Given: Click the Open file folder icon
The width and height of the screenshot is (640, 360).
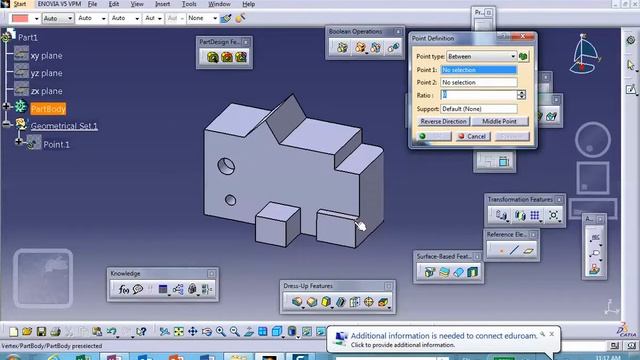Looking at the screenshot, I should pos(27,331).
